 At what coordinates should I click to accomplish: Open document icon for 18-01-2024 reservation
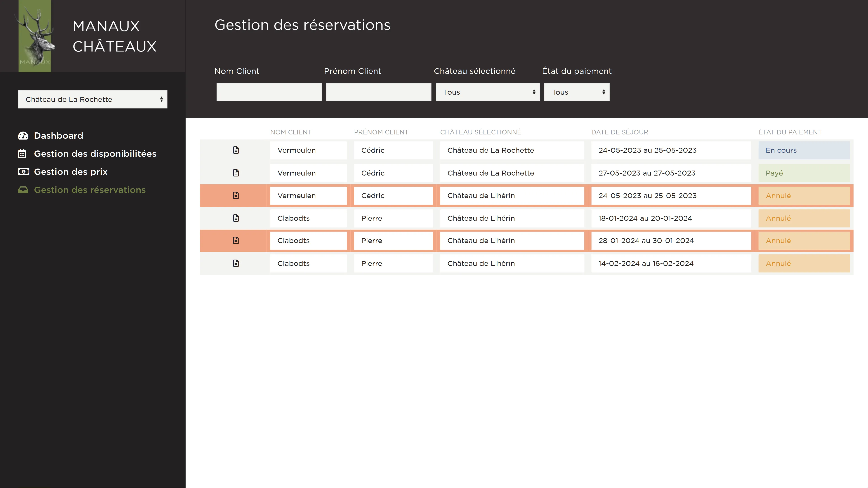click(236, 218)
